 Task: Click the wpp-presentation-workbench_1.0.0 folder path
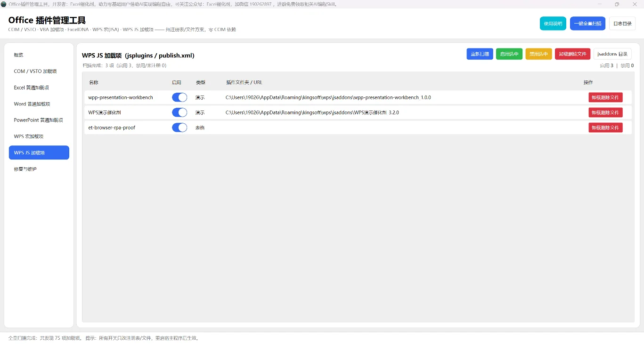click(x=328, y=97)
